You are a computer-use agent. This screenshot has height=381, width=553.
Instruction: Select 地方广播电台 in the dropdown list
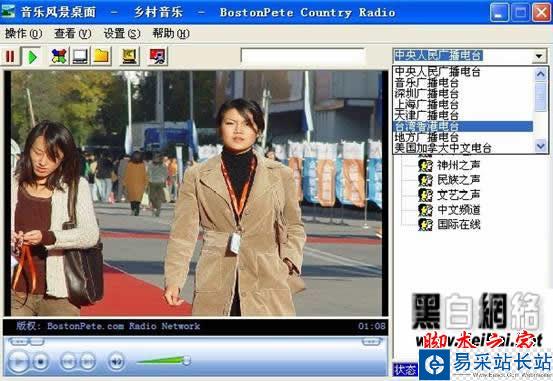[463, 137]
